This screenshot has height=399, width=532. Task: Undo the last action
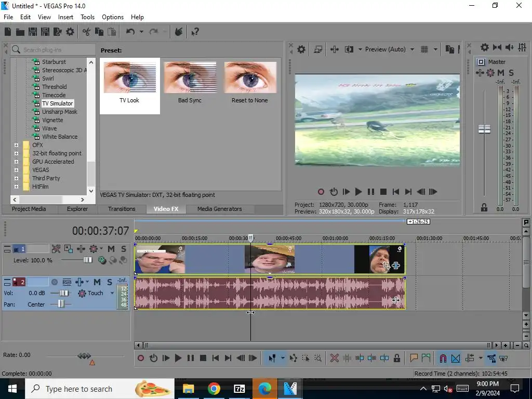130,32
